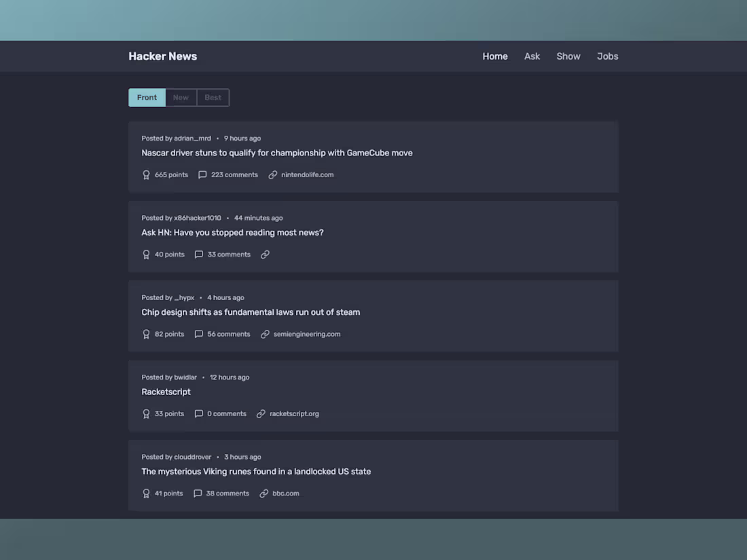Image resolution: width=747 pixels, height=560 pixels.
Task: Open racketscript.org domain link
Action: click(294, 413)
